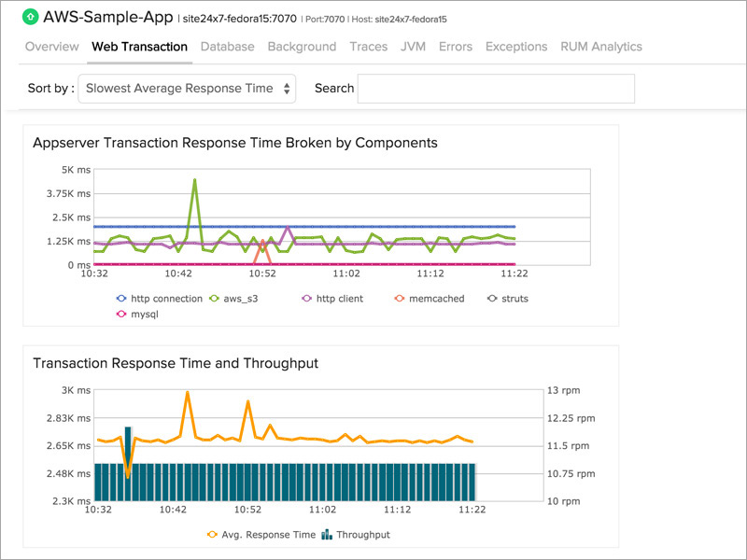Open the Slowest Average Response Time dropdown
This screenshot has width=747, height=560.
coord(184,88)
